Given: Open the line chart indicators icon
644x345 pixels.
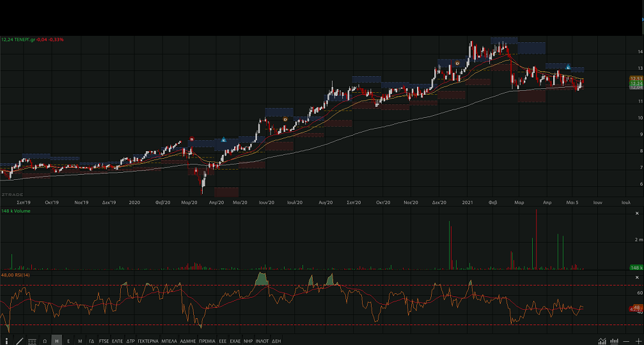Looking at the screenshot, I should tap(602, 341).
